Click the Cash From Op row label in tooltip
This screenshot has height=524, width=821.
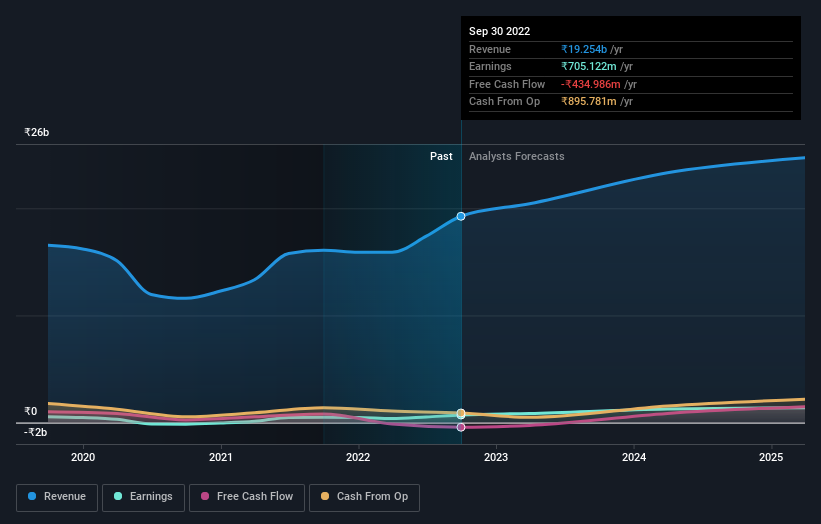504,102
